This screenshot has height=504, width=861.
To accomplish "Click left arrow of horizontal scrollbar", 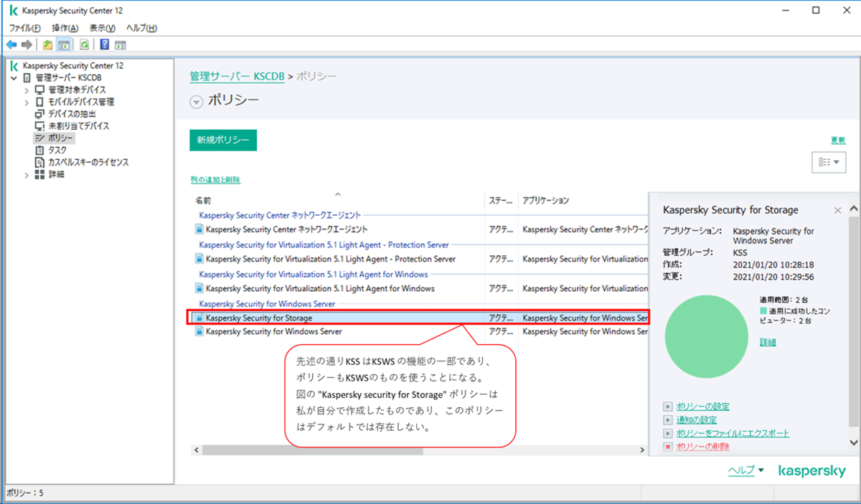I will pyautogui.click(x=196, y=450).
